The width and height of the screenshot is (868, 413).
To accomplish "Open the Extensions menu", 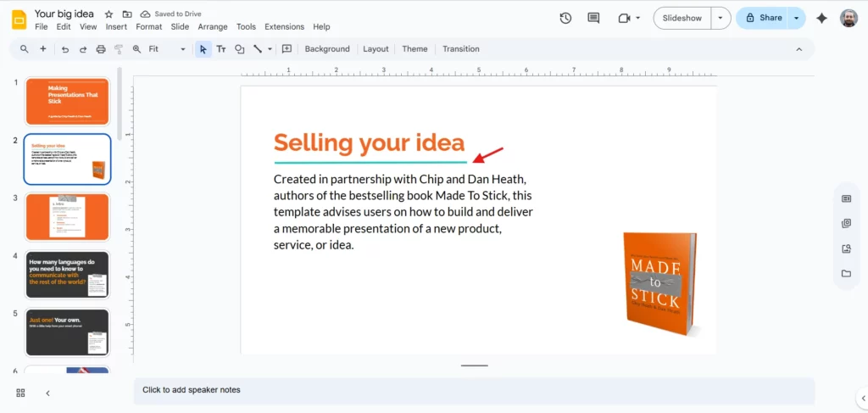I will point(285,26).
